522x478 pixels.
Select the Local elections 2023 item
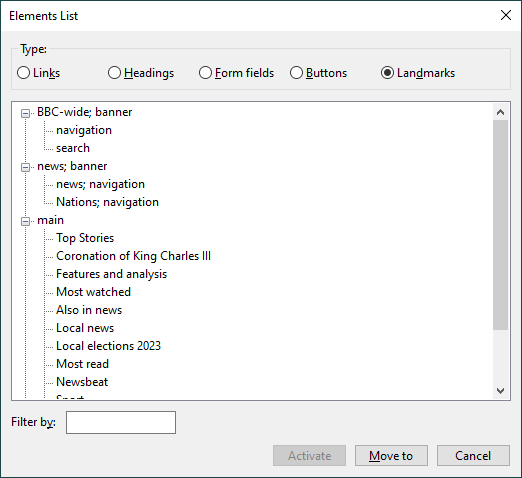tap(108, 346)
